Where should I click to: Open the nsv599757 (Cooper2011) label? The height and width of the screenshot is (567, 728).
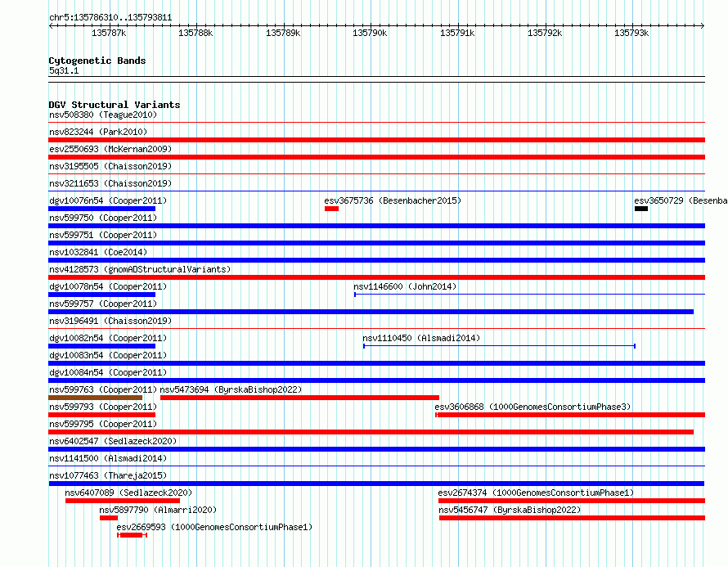tap(103, 304)
